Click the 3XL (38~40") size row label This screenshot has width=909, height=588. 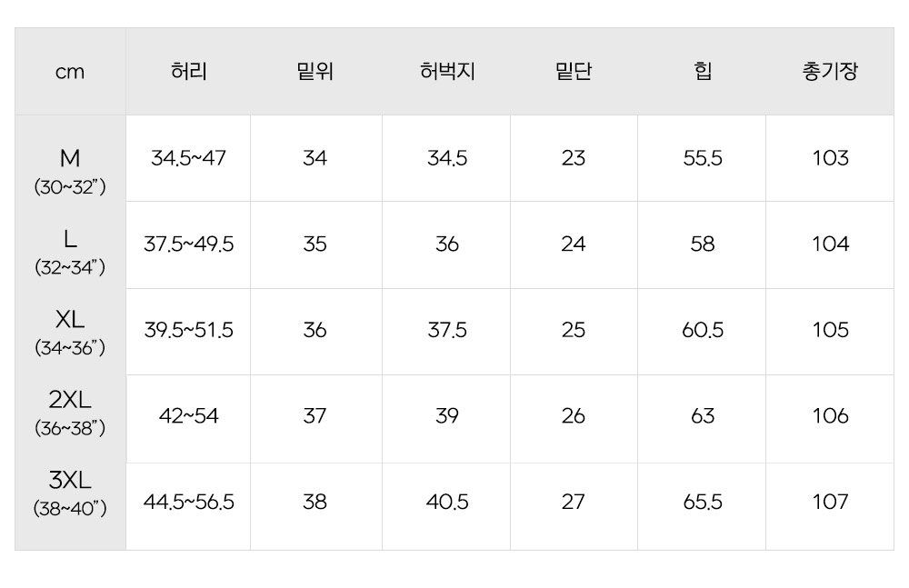70,492
